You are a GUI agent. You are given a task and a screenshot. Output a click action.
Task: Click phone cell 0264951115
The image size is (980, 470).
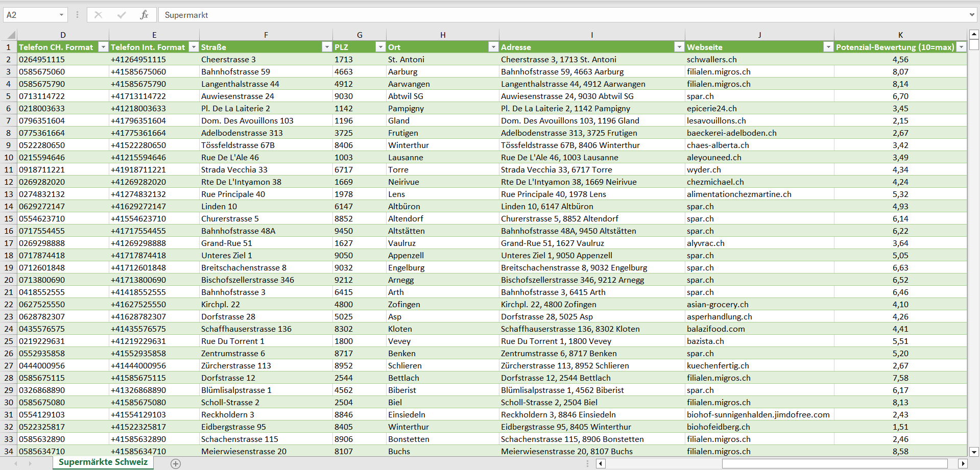point(63,59)
